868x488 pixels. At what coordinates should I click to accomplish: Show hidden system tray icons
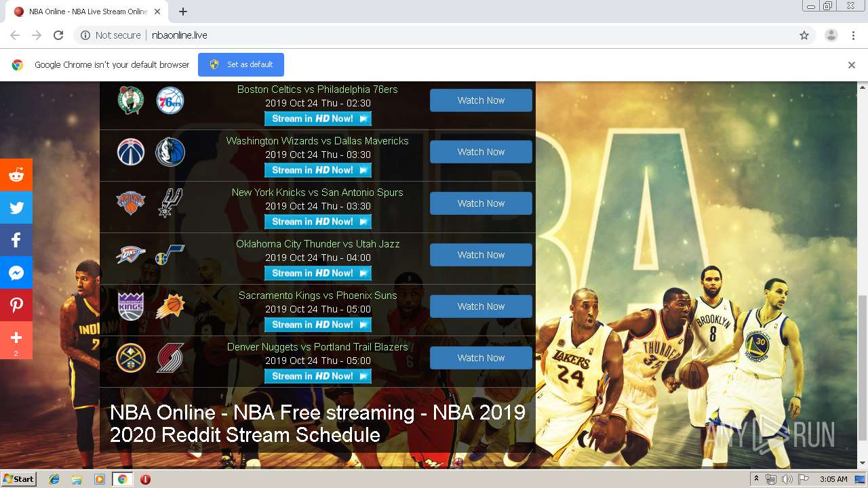(x=756, y=479)
